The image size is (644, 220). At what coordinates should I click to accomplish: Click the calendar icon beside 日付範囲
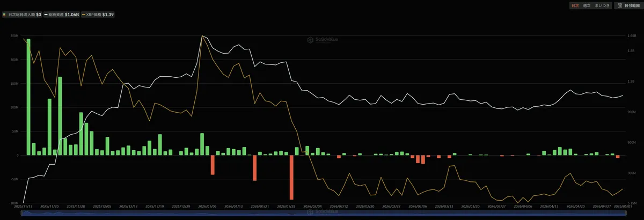pyautogui.click(x=619, y=5)
